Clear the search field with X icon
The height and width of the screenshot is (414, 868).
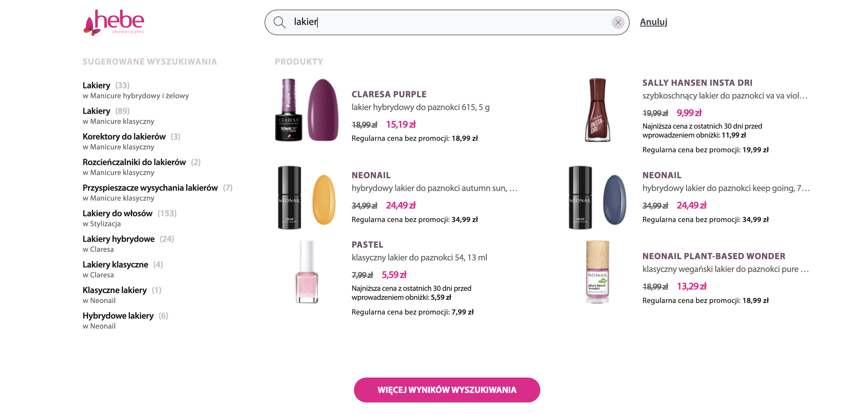618,22
